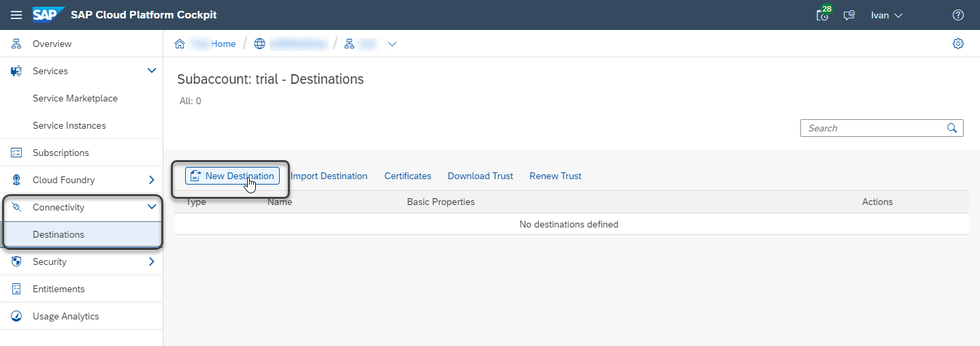Click the Subscriptions sidebar icon
The image size is (980, 346).
(17, 153)
